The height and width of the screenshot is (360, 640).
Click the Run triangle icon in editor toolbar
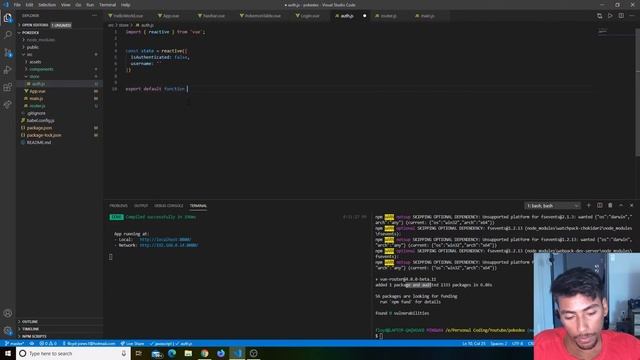pos(610,16)
